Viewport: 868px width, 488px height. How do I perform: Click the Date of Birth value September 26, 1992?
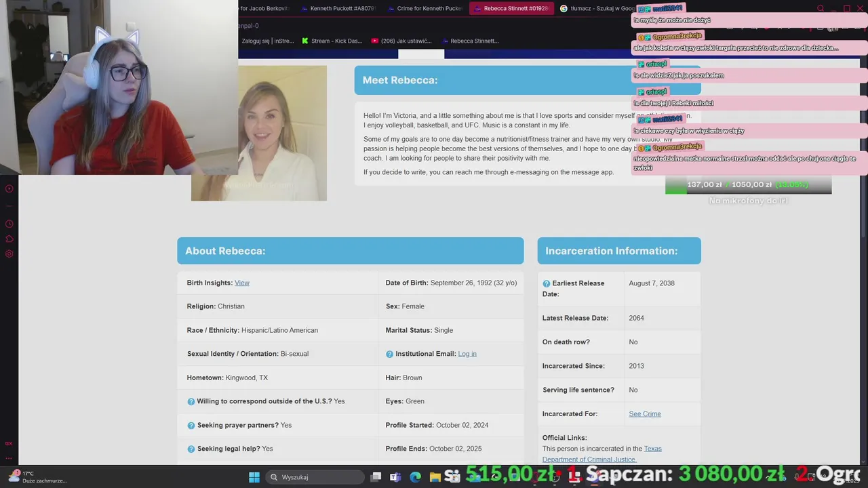[473, 283]
